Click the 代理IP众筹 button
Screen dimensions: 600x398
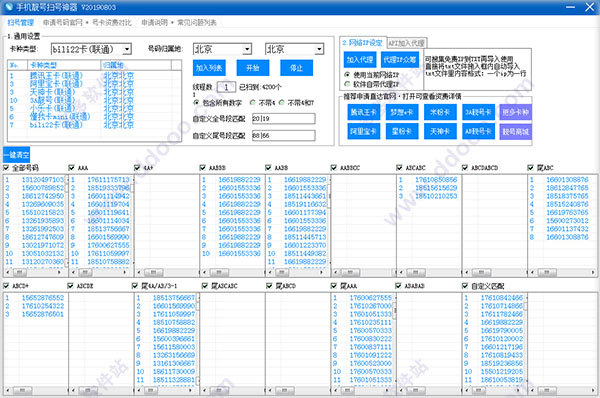coord(400,60)
